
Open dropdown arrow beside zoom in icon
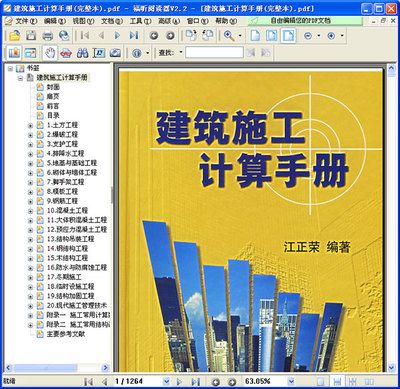tap(342, 36)
